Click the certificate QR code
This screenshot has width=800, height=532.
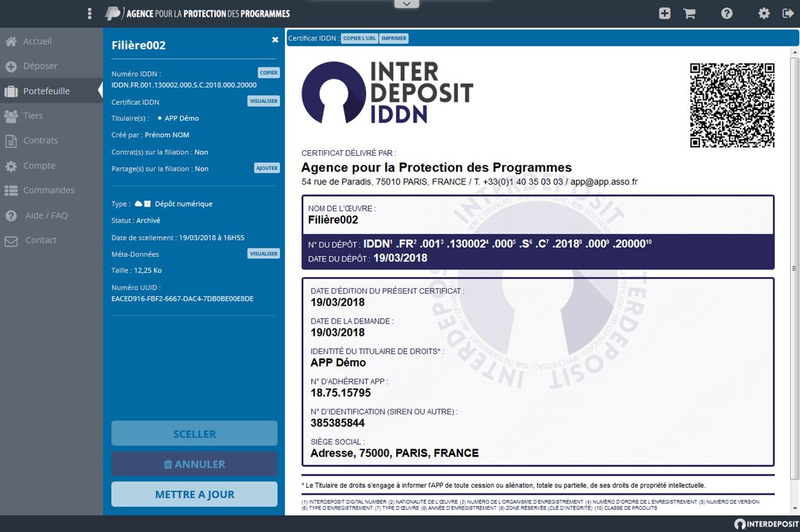(733, 105)
